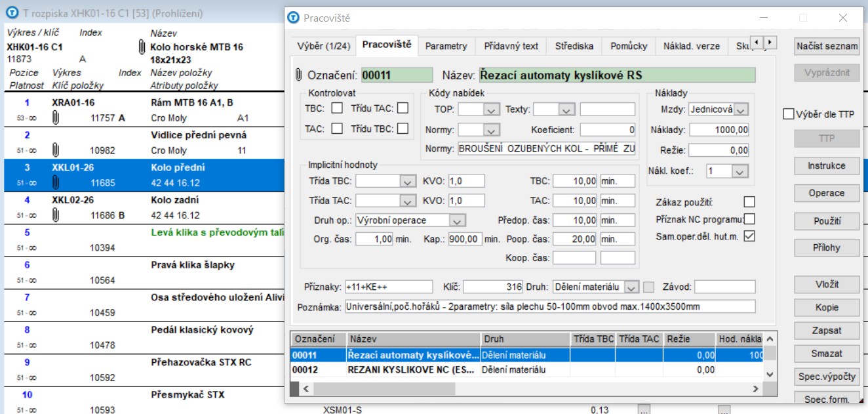
Task: Click paperclip icon in row 11685 Kolo přední
Action: pyautogui.click(x=56, y=183)
